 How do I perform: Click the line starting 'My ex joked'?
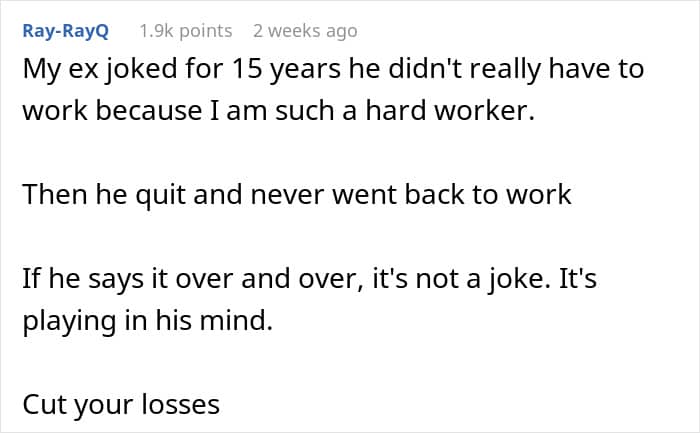click(333, 70)
